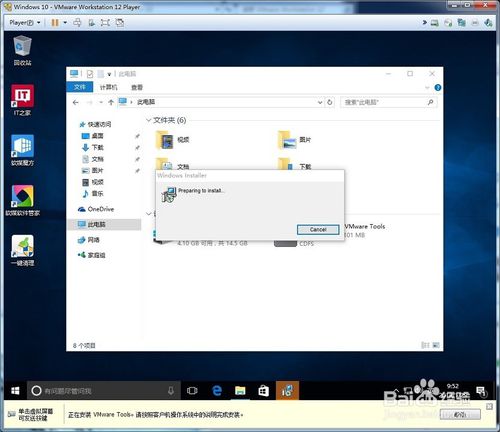Click the Send Ctrl+Alt+Del toolbar icon

(x=77, y=23)
